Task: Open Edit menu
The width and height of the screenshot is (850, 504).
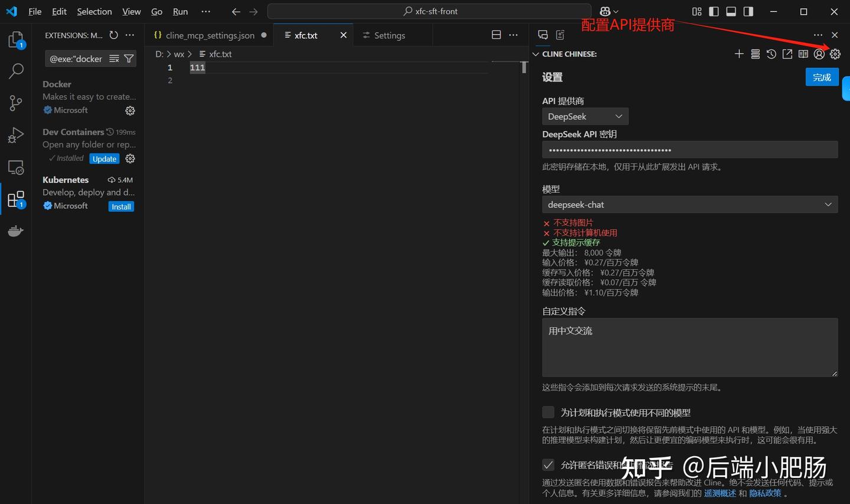Action: [59, 11]
